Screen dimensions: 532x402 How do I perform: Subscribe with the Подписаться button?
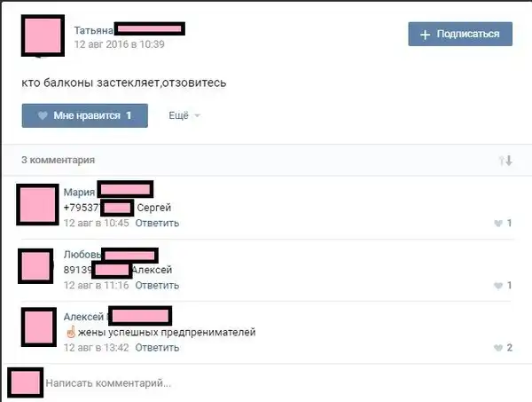[460, 34]
